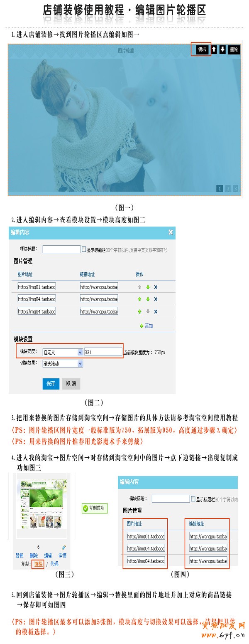Click the module height field containing 331
Viewport: 249px width, 644px height.
point(103,352)
